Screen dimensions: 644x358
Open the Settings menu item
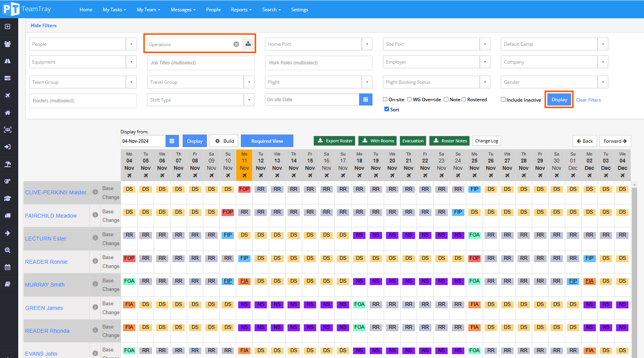[299, 10]
